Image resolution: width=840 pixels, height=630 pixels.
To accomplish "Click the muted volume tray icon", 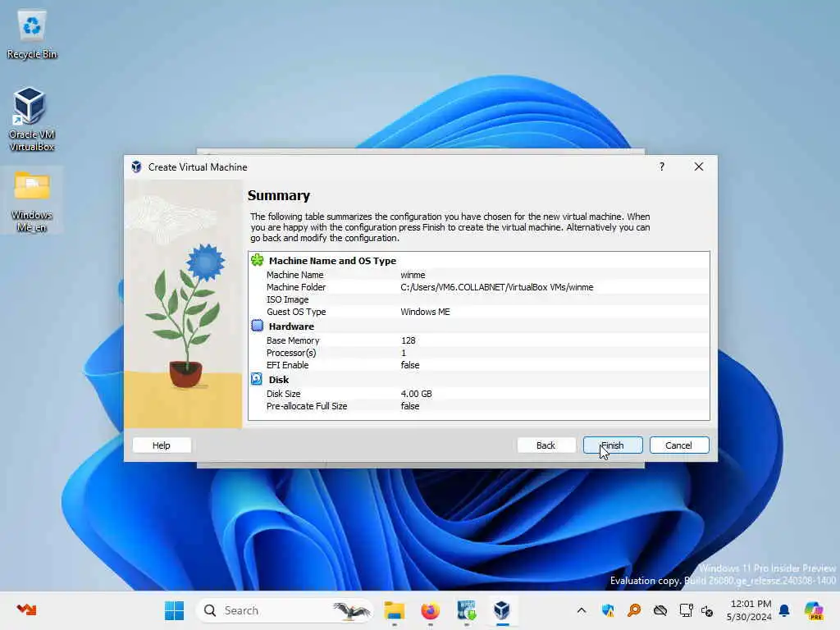I will (x=707, y=610).
